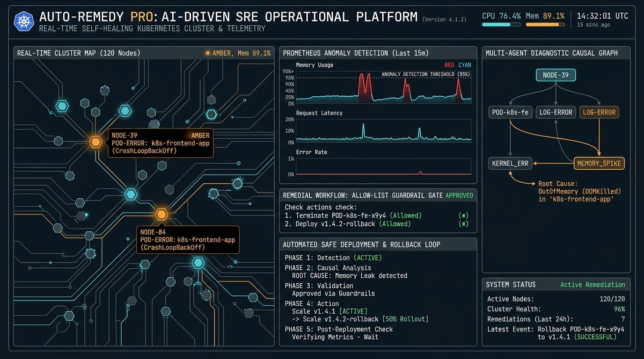This screenshot has height=359, width=644.
Task: Click the Scale v1.4.1 [ACTIVE] line
Action: point(329,311)
